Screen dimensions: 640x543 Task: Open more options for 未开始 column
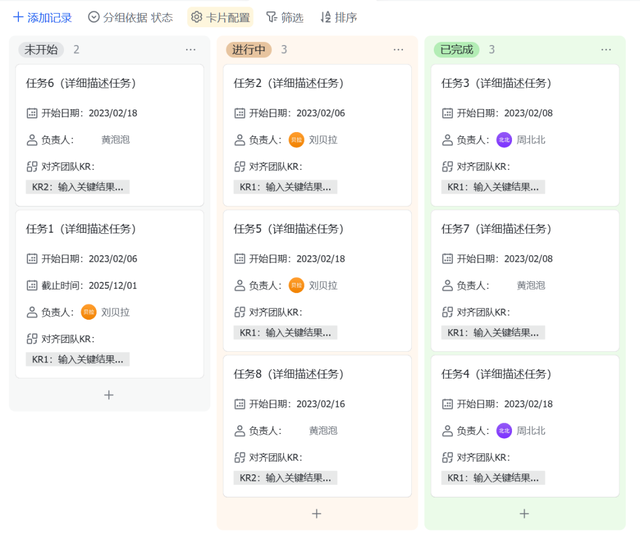click(191, 49)
